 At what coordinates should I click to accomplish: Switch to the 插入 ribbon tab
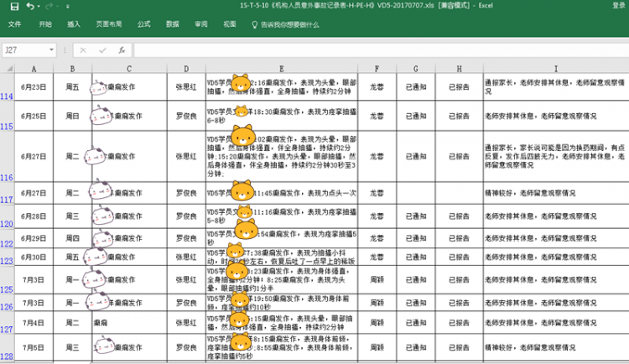point(74,25)
